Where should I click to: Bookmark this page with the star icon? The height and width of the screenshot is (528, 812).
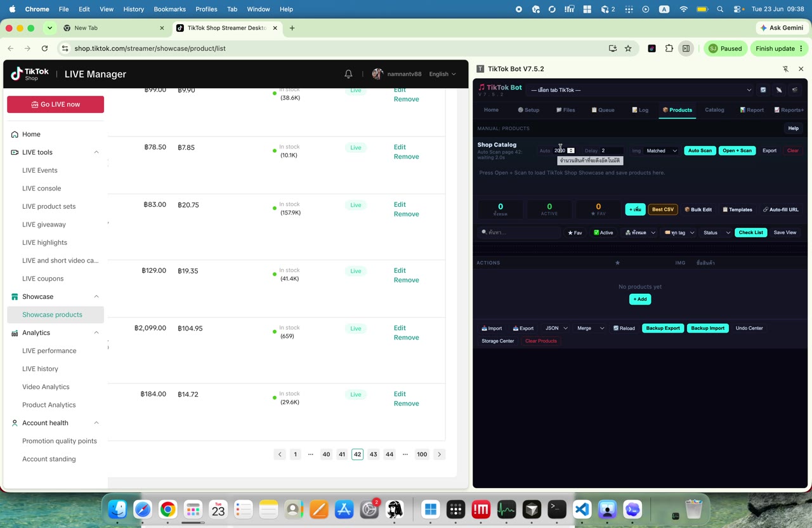tap(628, 48)
